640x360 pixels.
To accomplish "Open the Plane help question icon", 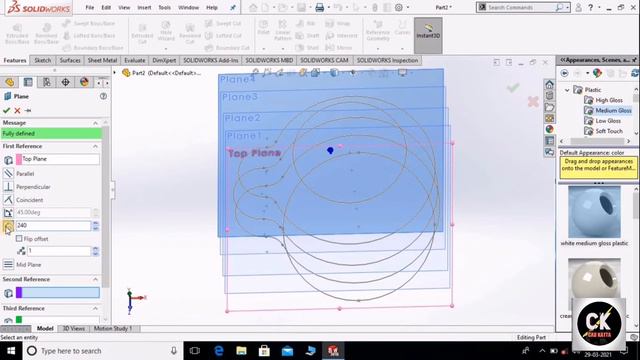I will point(103,96).
